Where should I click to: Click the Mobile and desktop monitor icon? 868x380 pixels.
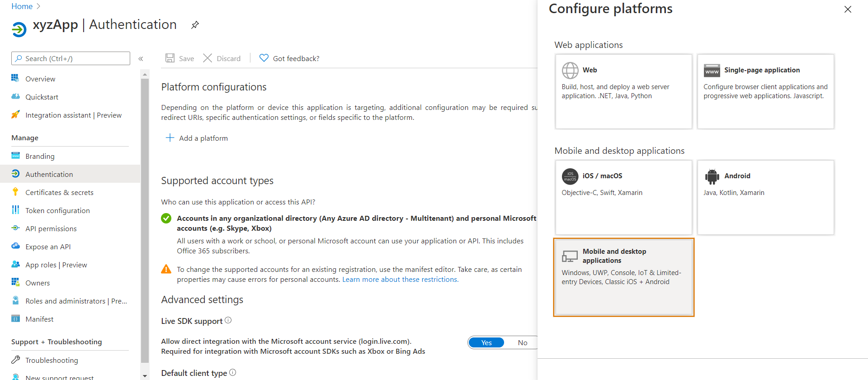[570, 256]
